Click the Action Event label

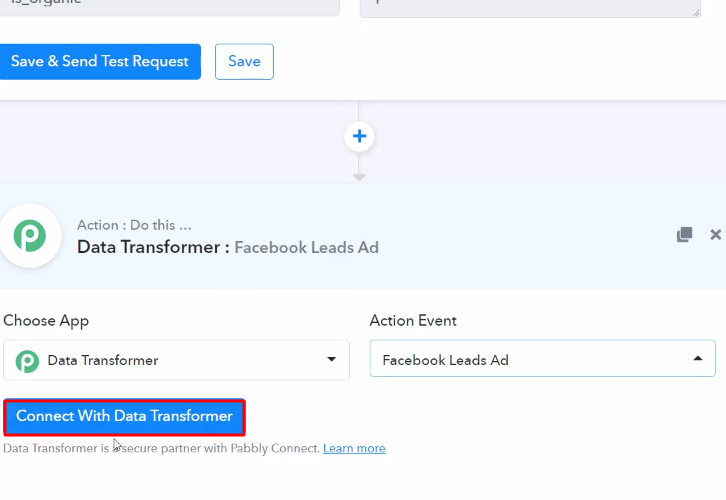pyautogui.click(x=413, y=320)
